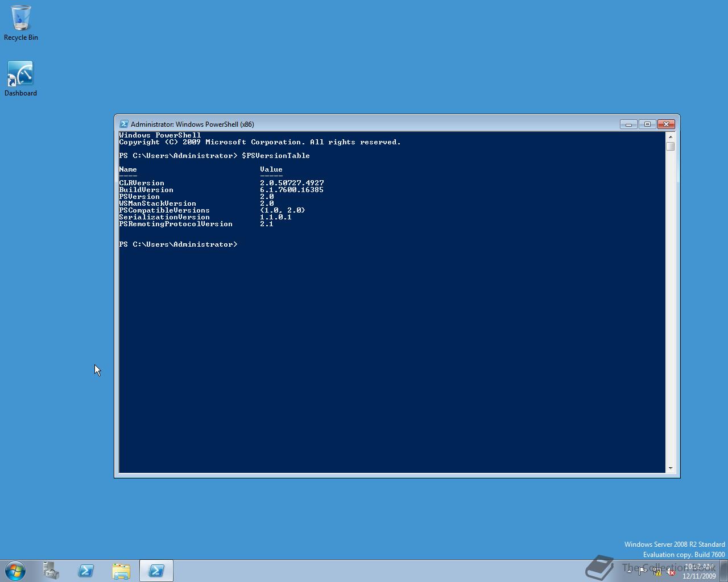Select the active PowerShell (x86) taskbar button

pos(156,571)
